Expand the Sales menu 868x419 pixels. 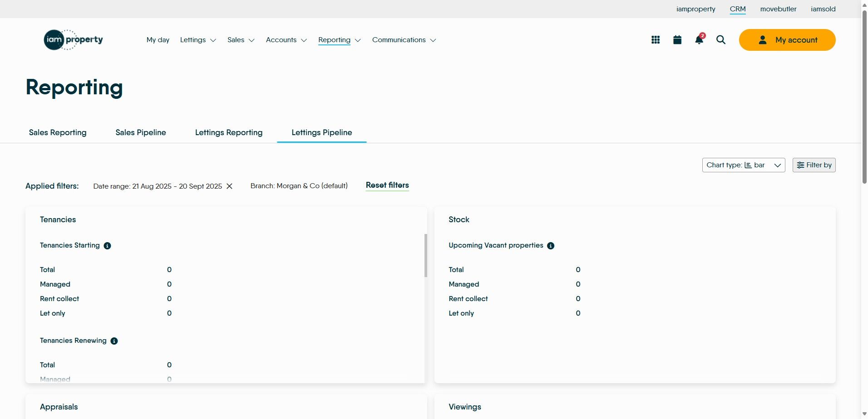(241, 40)
